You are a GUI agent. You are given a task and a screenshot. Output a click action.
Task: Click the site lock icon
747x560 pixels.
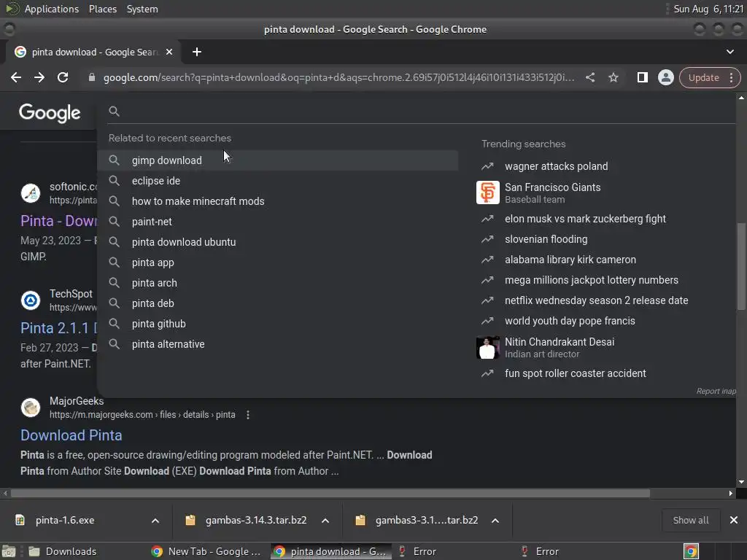pyautogui.click(x=92, y=77)
